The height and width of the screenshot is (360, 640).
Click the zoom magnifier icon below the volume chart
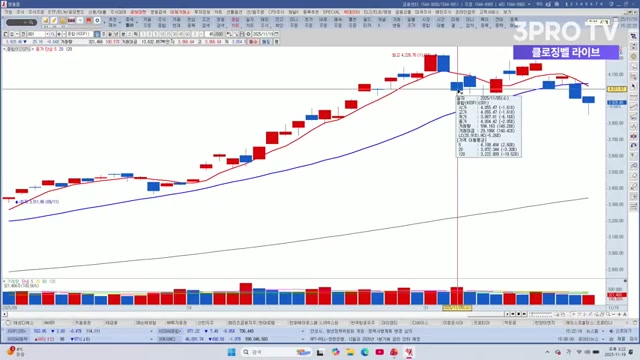pos(609,314)
